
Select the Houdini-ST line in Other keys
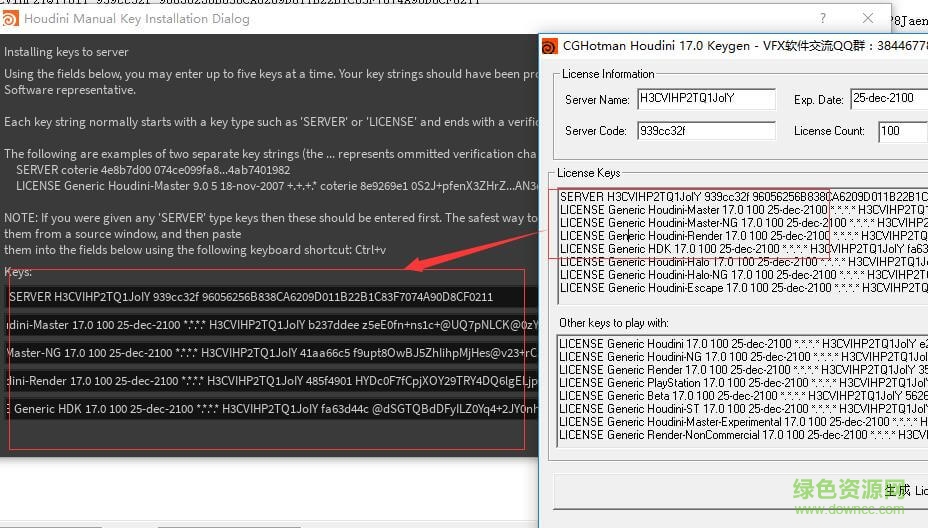tap(743, 408)
